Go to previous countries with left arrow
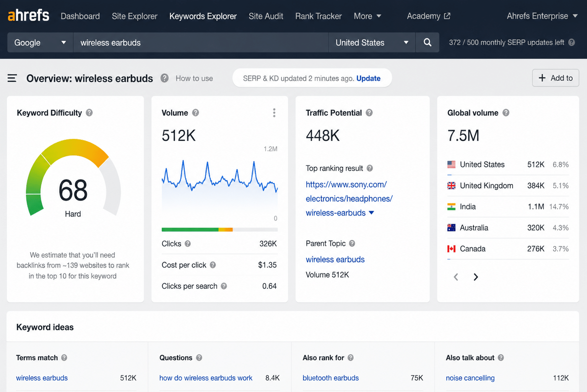Screen dimensions: 587x392 coord(456,277)
